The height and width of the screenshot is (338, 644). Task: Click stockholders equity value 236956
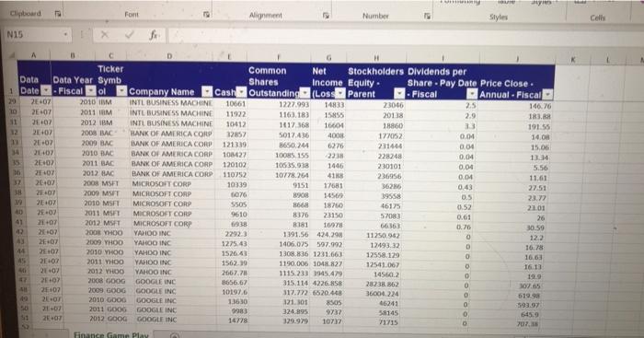[390, 177]
